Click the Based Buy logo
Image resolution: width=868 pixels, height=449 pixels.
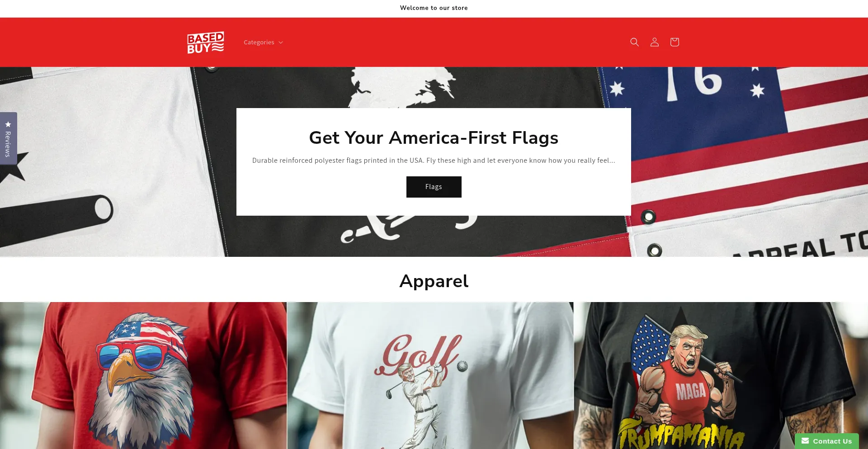[206, 43]
